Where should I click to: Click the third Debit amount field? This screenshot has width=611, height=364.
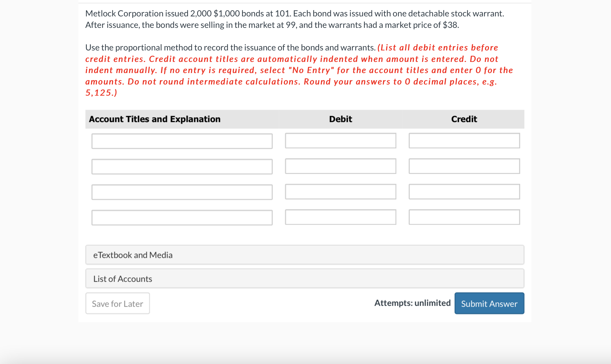pyautogui.click(x=340, y=192)
